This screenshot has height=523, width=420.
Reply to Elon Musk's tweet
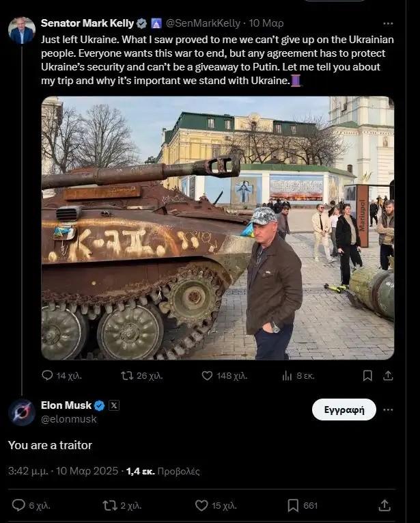[31, 506]
